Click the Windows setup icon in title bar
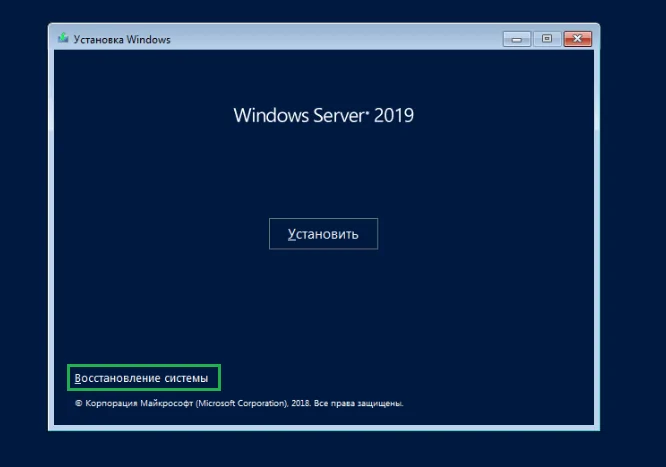The width and height of the screenshot is (666, 467). tap(63, 39)
